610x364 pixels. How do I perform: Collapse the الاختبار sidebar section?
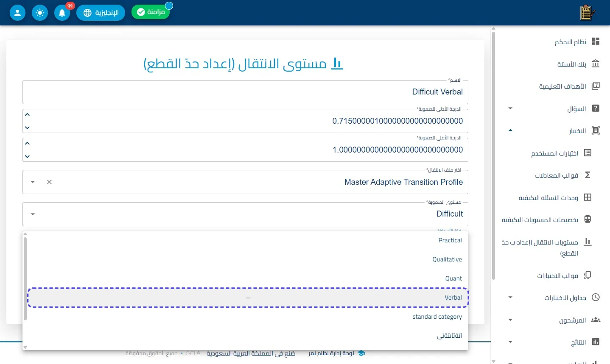tap(510, 131)
